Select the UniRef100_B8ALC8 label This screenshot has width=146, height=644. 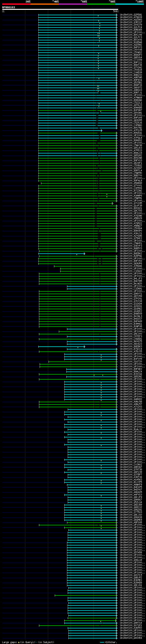click(x=131, y=153)
